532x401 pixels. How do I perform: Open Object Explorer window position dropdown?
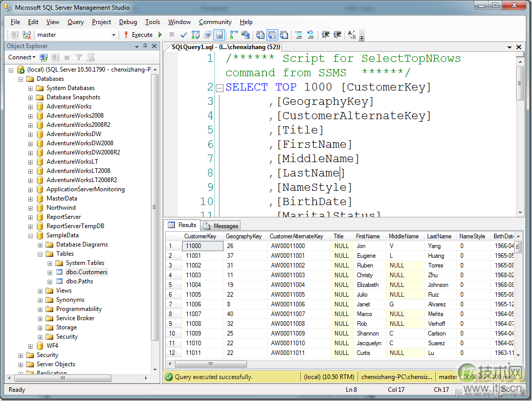coord(137,47)
